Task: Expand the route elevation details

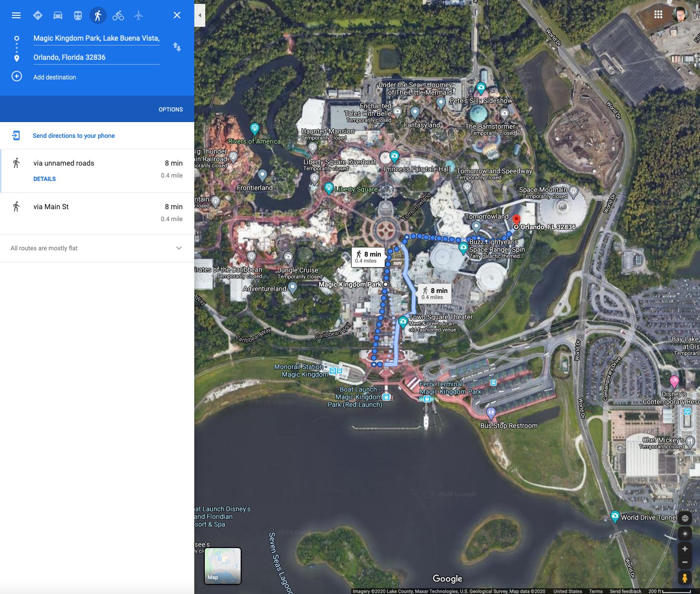Action: click(178, 248)
